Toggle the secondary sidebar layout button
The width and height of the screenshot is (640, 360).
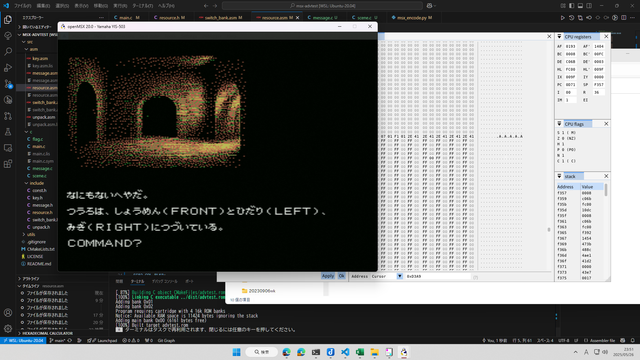click(589, 6)
